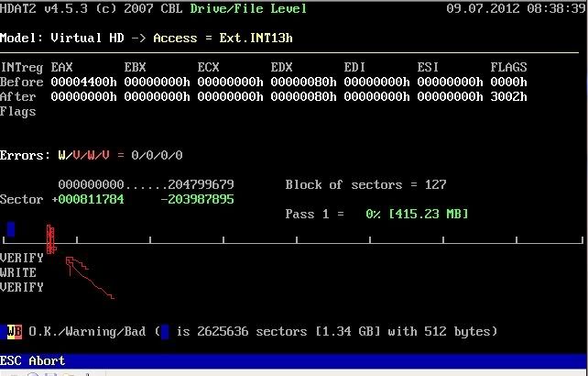The height and width of the screenshot is (376, 588).
Task: Click the [1.34 GB] size text
Action: click(x=347, y=332)
